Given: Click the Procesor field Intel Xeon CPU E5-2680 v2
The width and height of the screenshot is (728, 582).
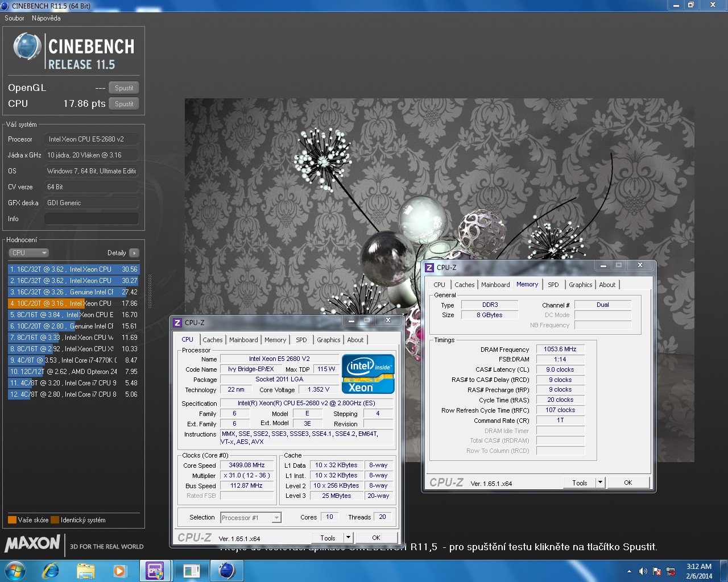Looking at the screenshot, I should point(92,139).
